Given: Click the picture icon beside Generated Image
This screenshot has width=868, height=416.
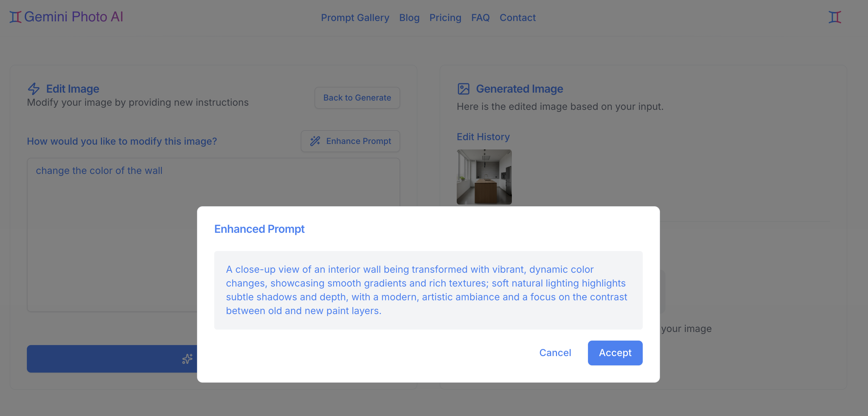Looking at the screenshot, I should pyautogui.click(x=464, y=89).
